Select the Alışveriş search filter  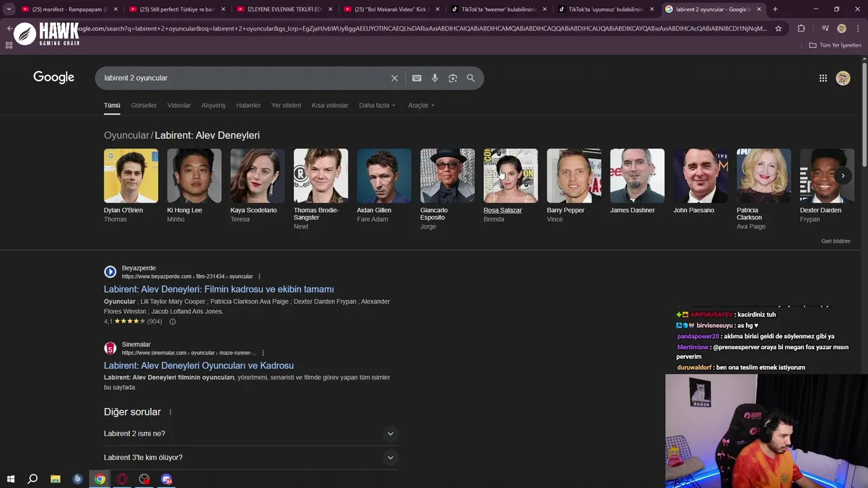pos(214,105)
